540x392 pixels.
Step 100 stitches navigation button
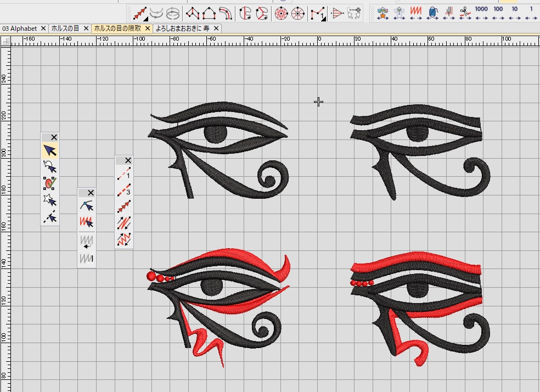(498, 13)
